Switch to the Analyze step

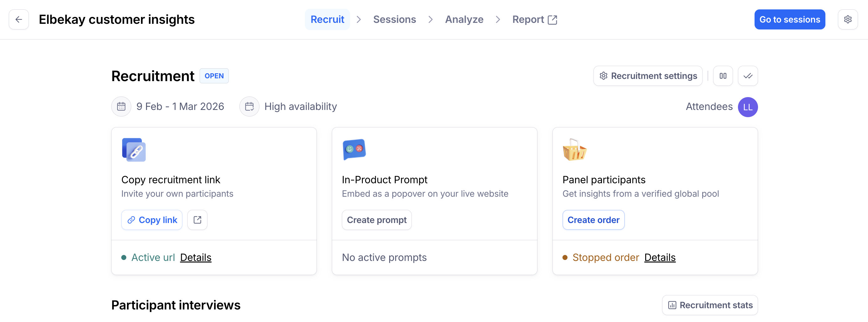(x=464, y=19)
